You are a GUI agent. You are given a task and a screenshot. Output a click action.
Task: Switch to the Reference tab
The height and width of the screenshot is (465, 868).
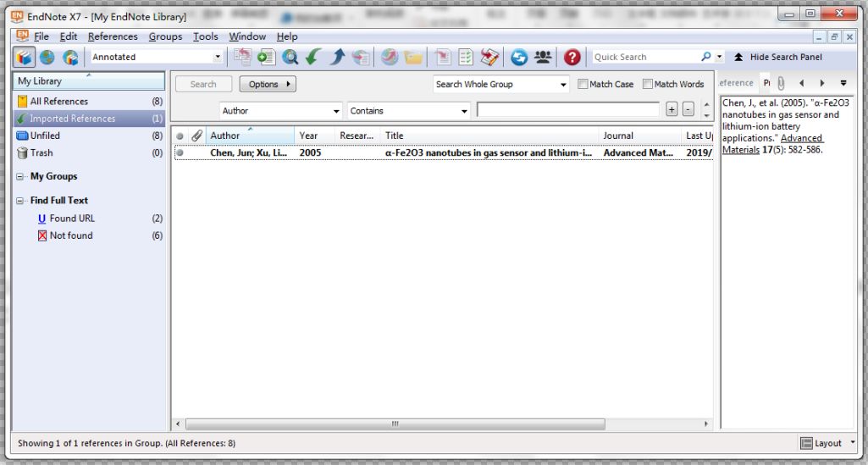(736, 83)
